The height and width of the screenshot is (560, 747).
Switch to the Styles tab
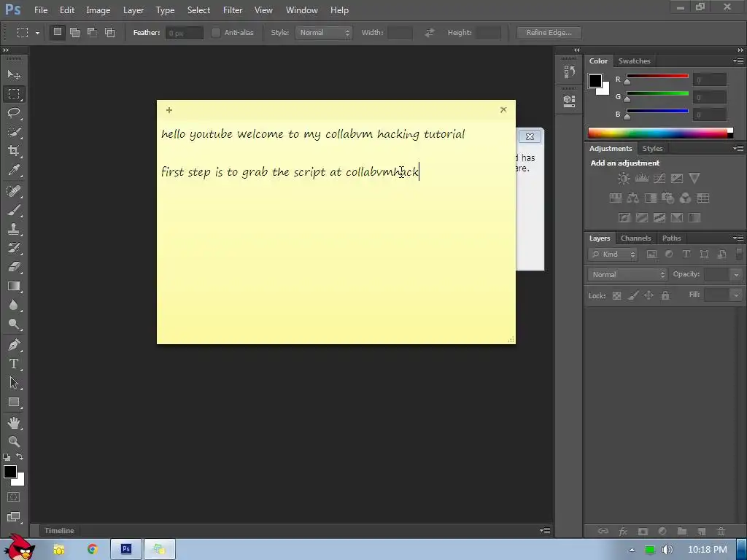pos(652,149)
